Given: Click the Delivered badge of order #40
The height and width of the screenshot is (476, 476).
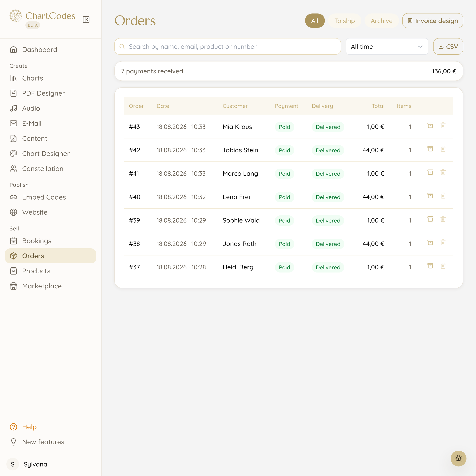Looking at the screenshot, I should (328, 197).
